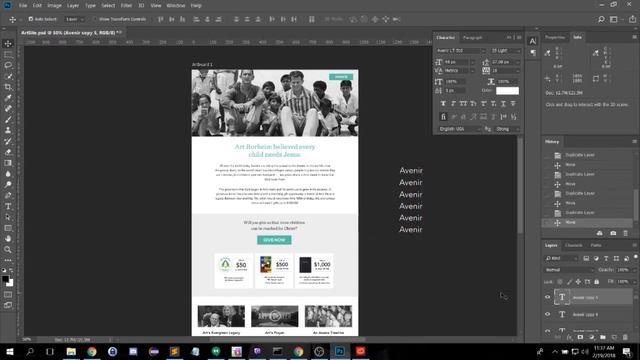Hide the Avenir copy 4 layer
640x360 pixels.
[x=548, y=314]
